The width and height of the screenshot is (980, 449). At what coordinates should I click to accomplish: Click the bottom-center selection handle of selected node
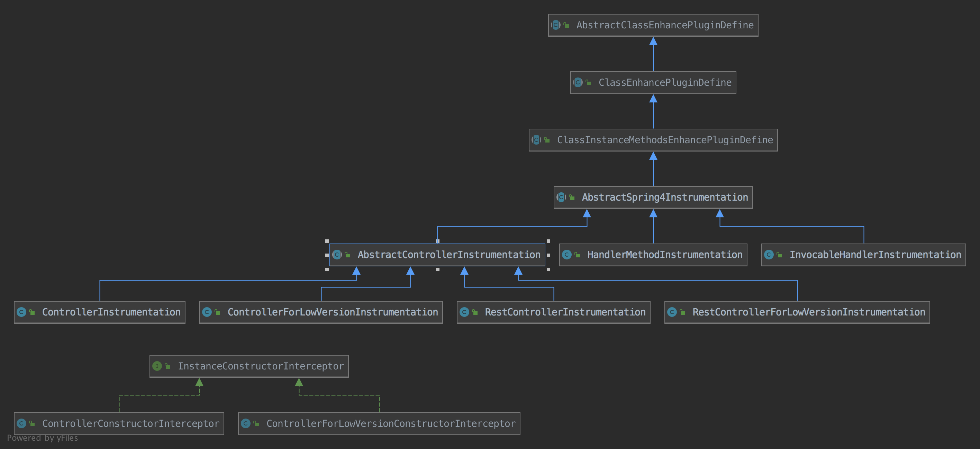437,269
